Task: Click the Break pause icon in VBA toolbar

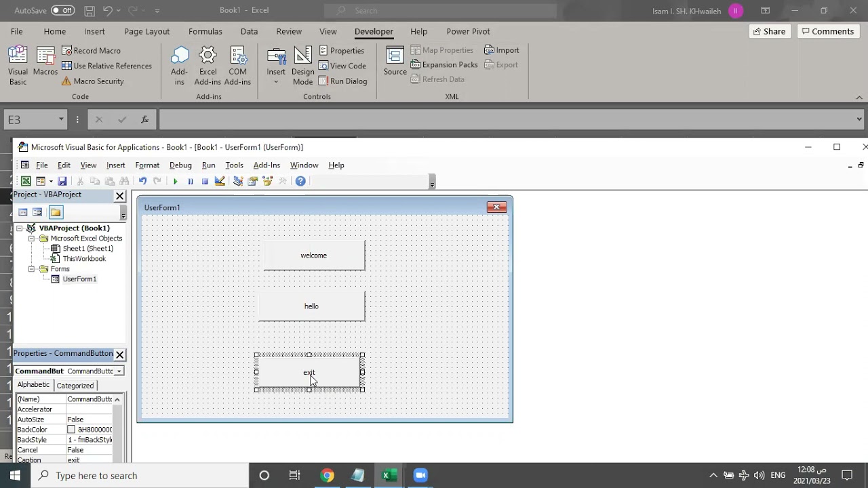Action: pos(190,181)
